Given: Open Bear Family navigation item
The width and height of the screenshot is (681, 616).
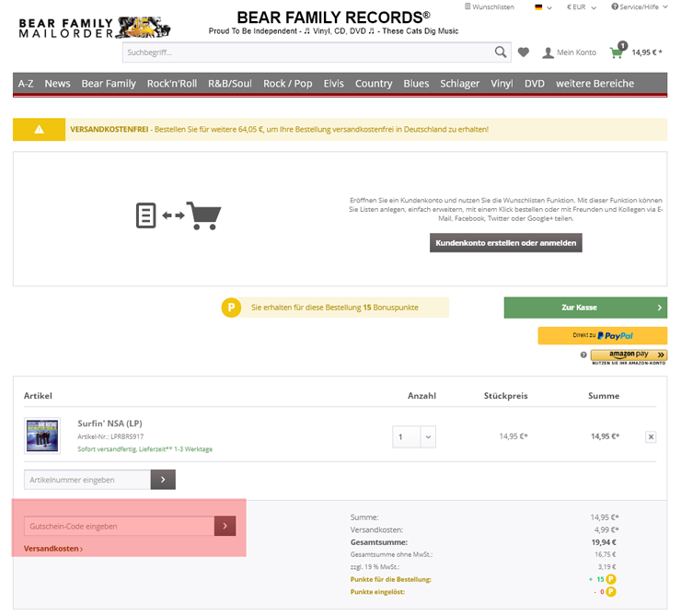Looking at the screenshot, I should (x=109, y=84).
